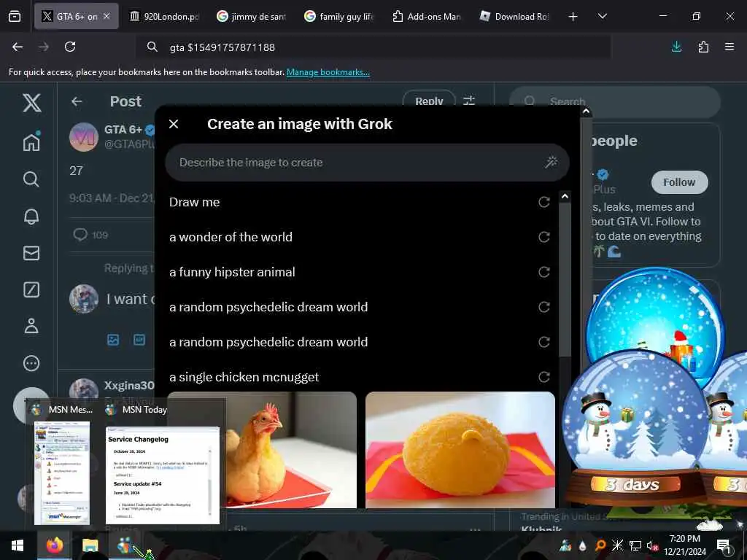Image resolution: width=747 pixels, height=560 pixels.
Task: Open File Explorer from taskbar
Action: 90,545
